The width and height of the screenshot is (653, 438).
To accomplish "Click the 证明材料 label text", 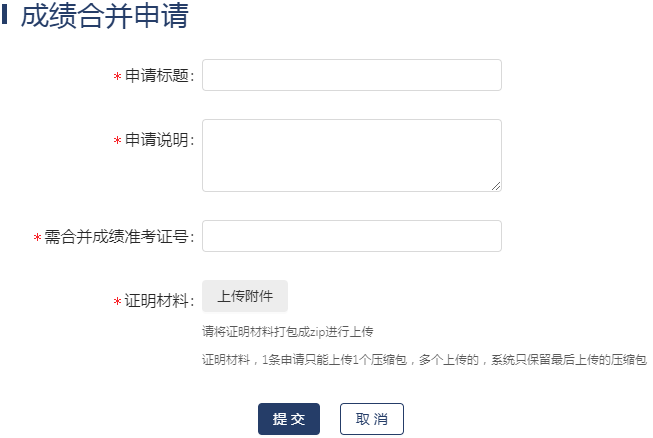I will click(159, 300).
